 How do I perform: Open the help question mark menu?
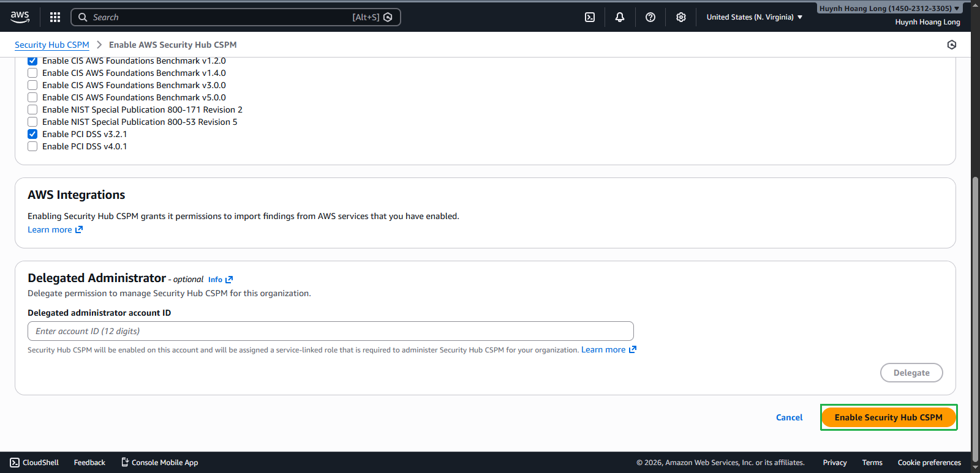[650, 17]
